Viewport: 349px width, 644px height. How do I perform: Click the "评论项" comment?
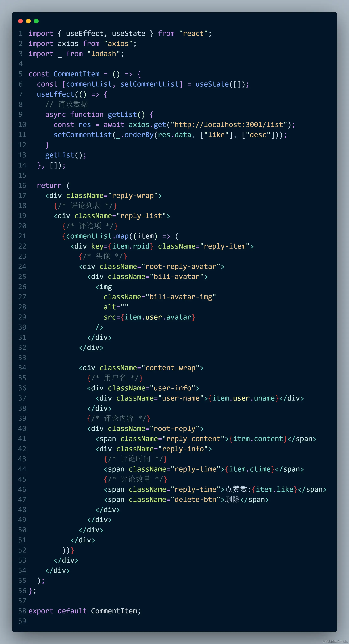(90, 226)
